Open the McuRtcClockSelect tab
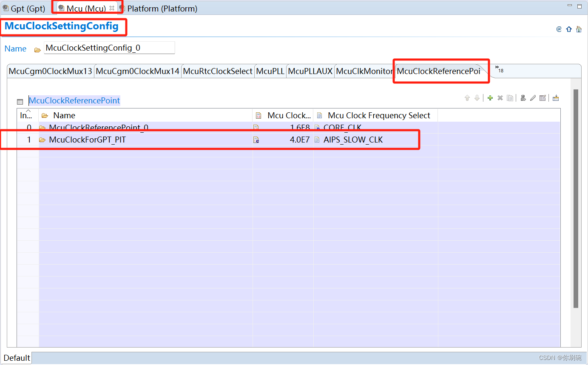The image size is (588, 365). 218,71
